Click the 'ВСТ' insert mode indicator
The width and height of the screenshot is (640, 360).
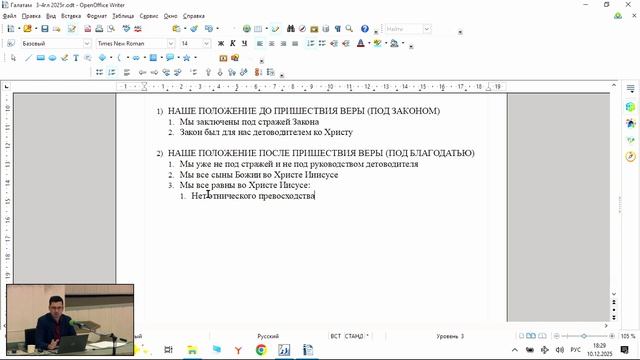(336, 336)
